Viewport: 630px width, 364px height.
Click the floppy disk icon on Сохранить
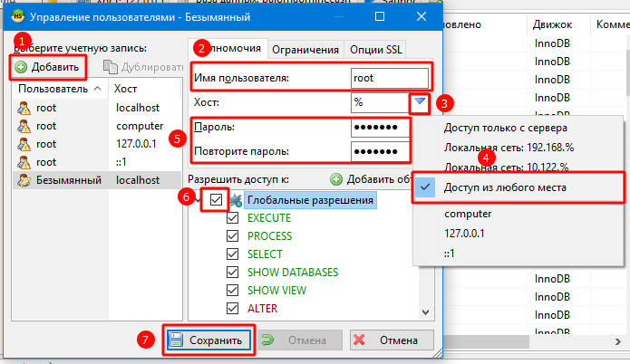tap(176, 340)
